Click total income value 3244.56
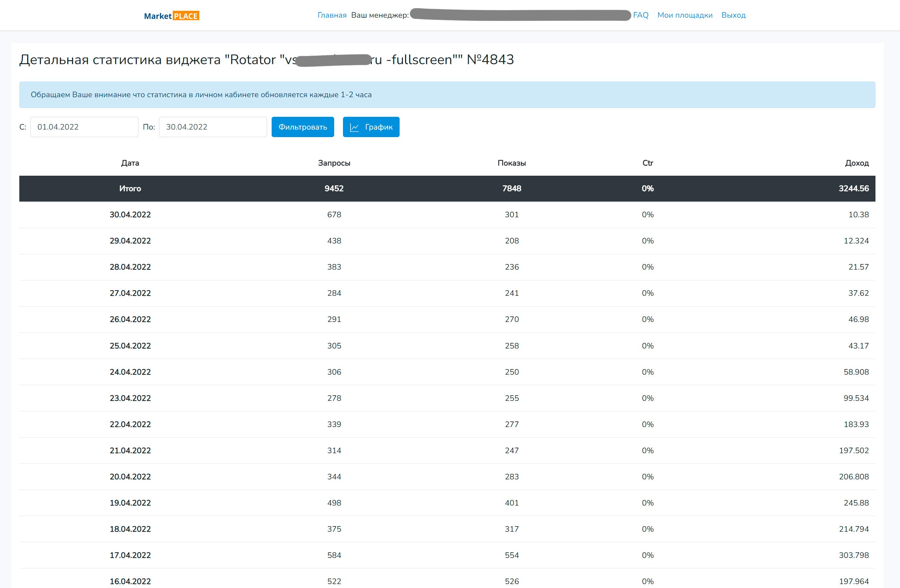 pyautogui.click(x=854, y=188)
